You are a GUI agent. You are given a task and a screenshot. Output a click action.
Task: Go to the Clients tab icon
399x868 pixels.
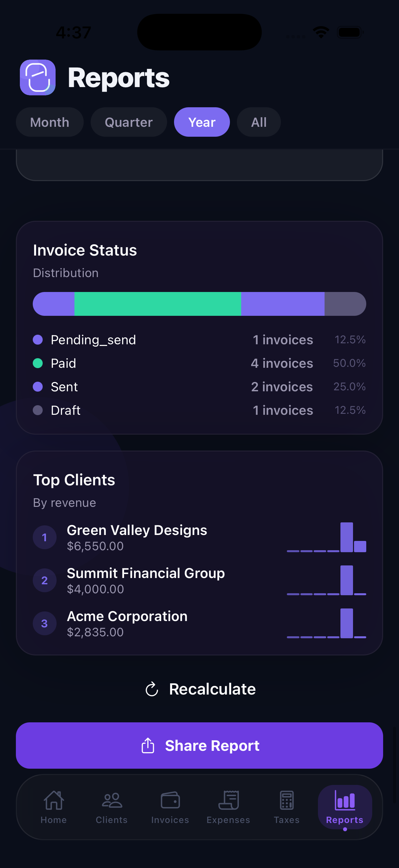tap(112, 800)
